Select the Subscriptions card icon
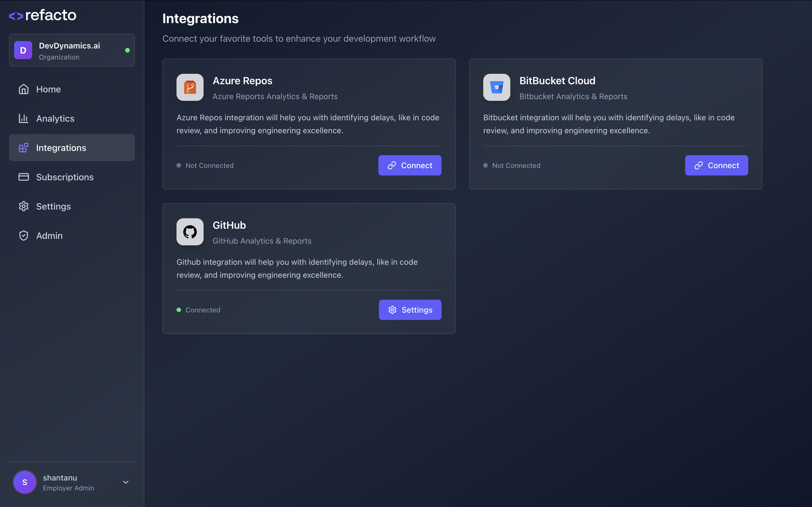The width and height of the screenshot is (812, 507). (x=23, y=177)
